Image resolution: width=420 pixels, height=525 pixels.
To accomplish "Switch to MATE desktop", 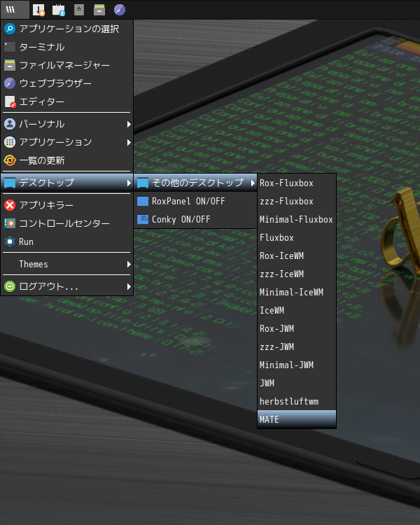I will [297, 419].
